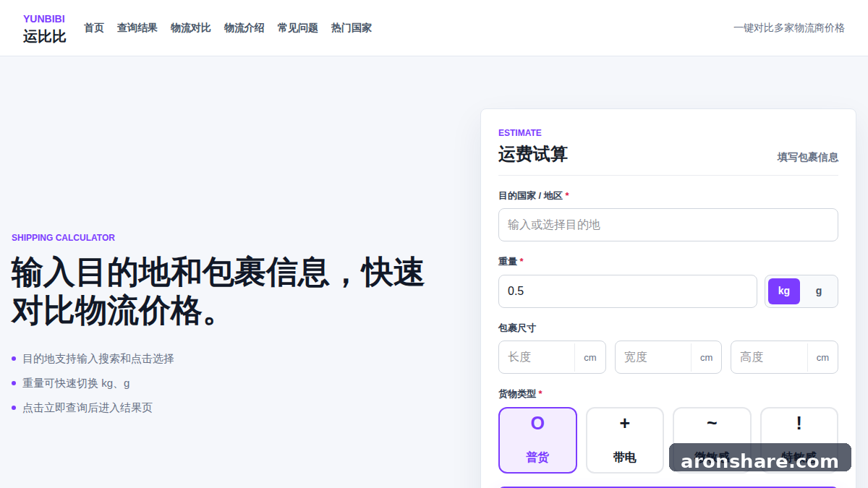Go to 查询结果 page
Viewport: 868px width, 488px height.
coord(137,28)
